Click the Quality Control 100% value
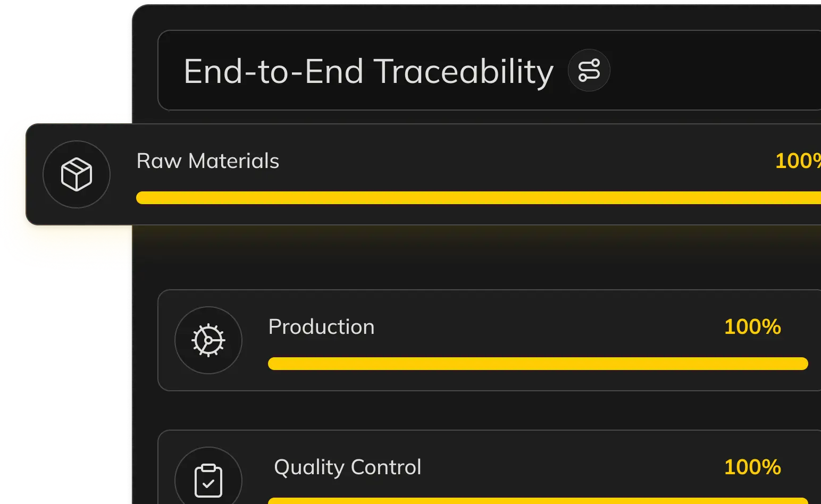The width and height of the screenshot is (821, 504). [x=752, y=467]
